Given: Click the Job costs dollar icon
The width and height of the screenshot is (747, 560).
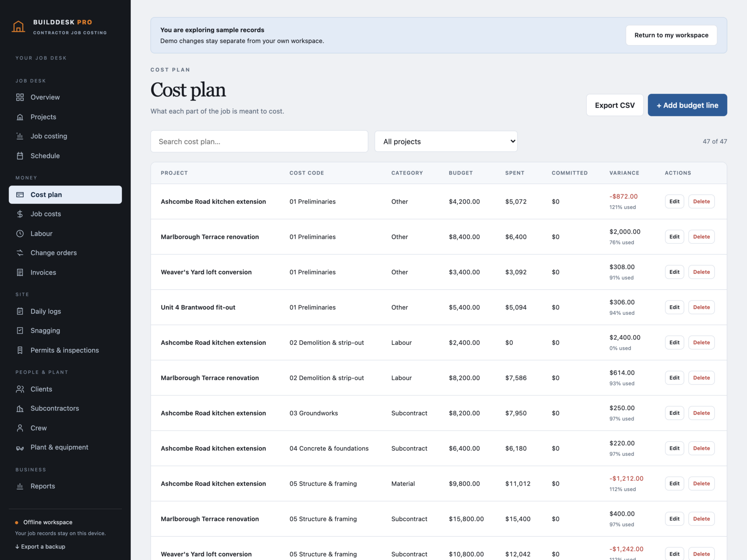Looking at the screenshot, I should click(20, 214).
